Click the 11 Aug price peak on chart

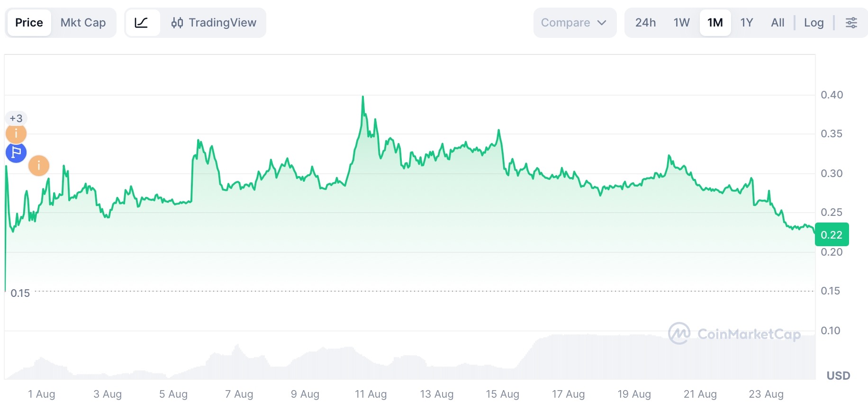tap(363, 97)
